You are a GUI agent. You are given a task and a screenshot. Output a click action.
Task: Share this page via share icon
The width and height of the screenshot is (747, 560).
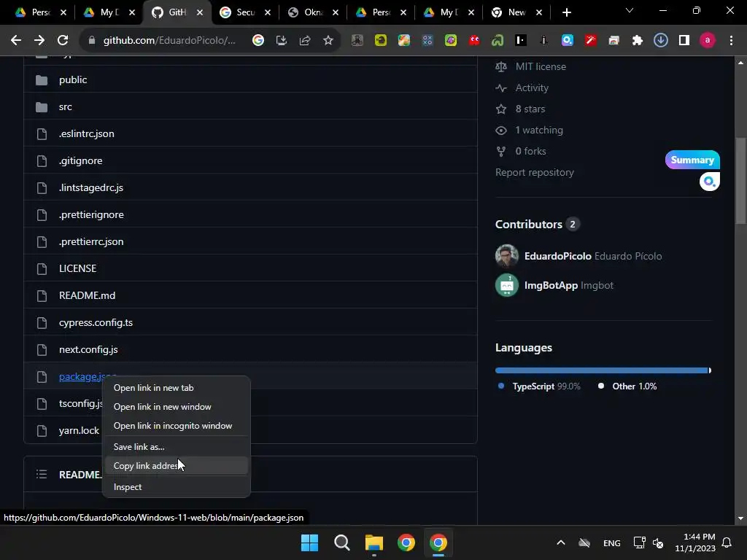click(305, 41)
